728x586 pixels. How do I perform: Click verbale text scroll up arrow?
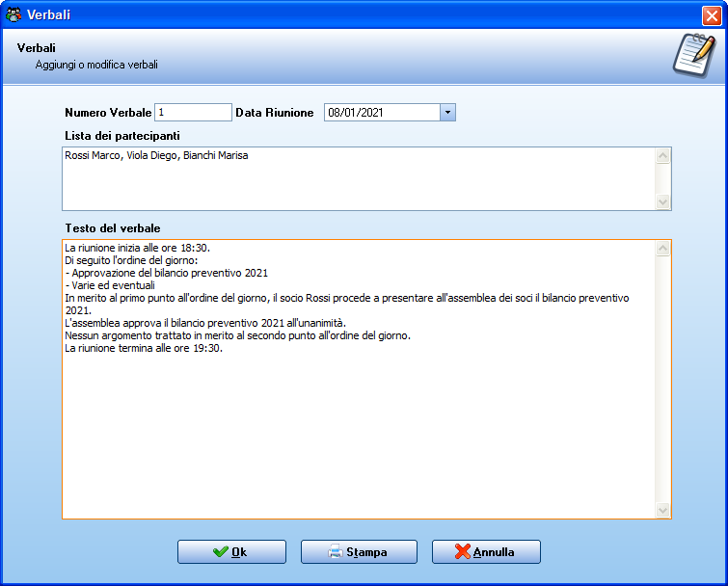[663, 249]
